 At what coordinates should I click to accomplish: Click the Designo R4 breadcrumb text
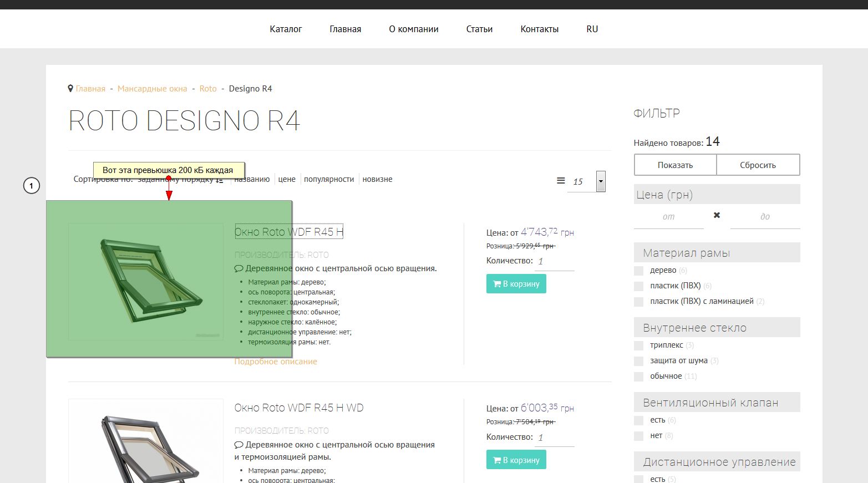(250, 89)
